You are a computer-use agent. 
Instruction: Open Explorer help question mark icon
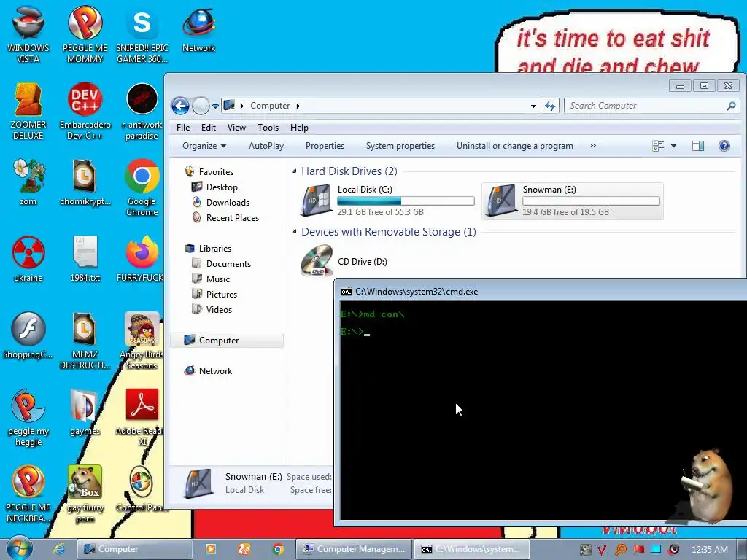pos(724,146)
